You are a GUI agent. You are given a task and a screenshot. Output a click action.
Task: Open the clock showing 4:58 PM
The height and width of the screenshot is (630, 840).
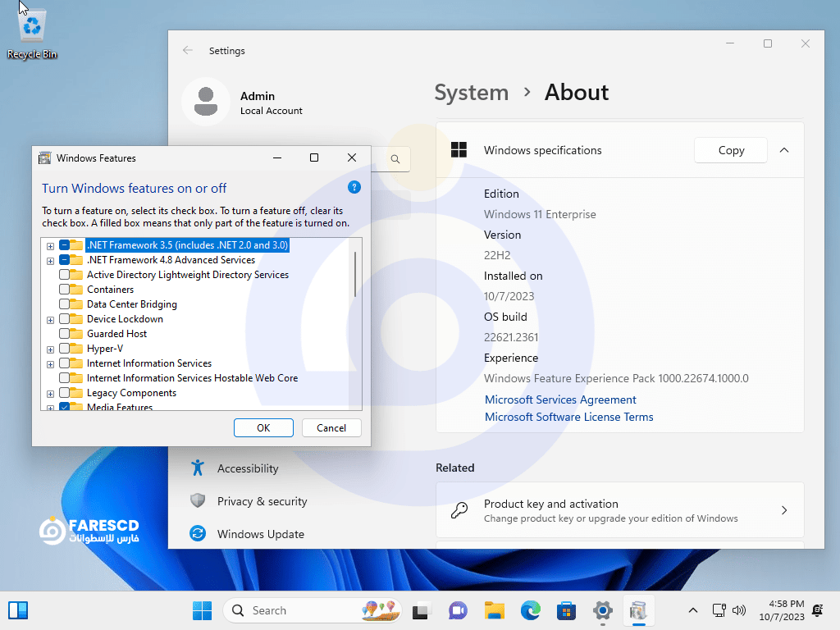click(782, 610)
